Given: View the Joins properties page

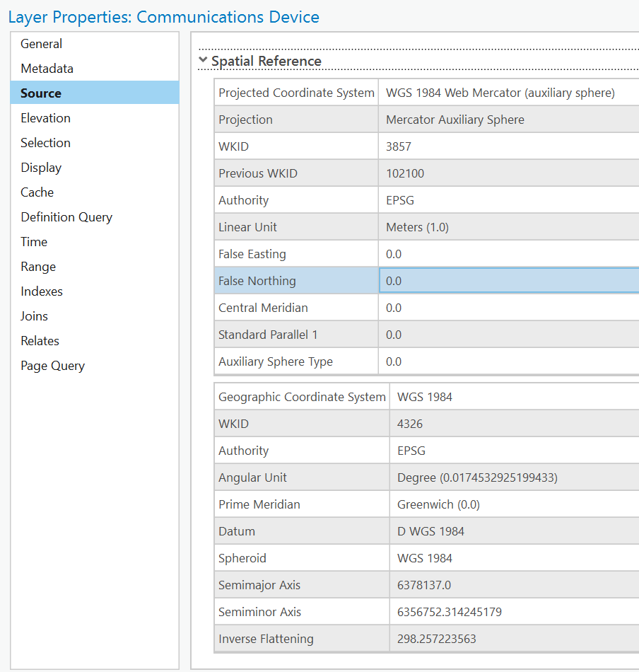Looking at the screenshot, I should click(34, 315).
